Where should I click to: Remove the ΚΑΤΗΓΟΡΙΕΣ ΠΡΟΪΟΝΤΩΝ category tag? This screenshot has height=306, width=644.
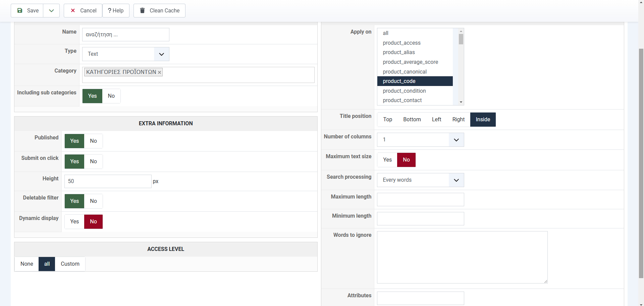(x=160, y=72)
